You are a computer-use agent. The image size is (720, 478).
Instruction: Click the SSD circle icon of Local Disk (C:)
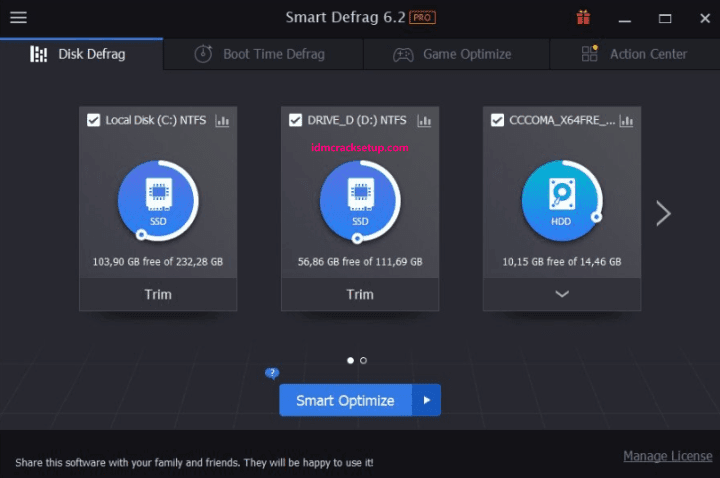point(158,200)
